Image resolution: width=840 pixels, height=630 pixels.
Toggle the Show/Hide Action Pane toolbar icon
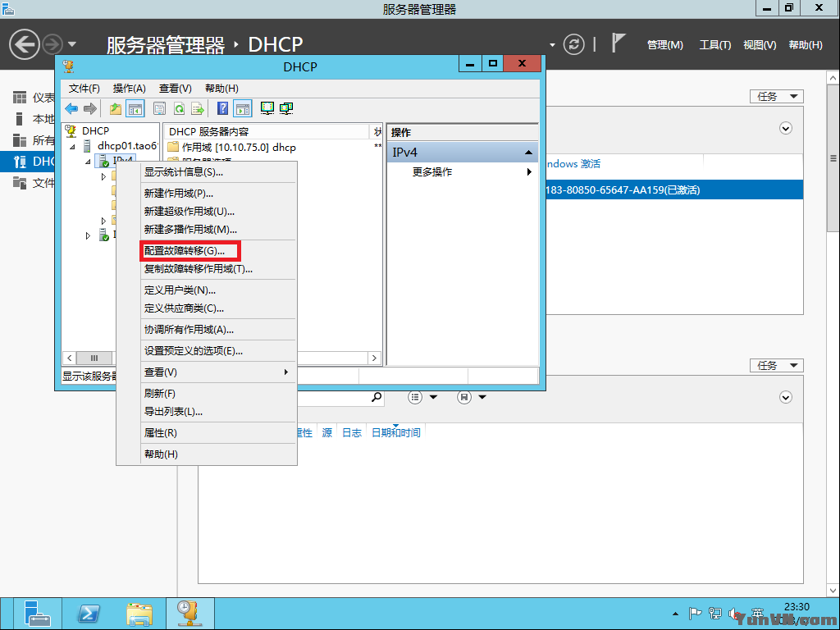coord(243,109)
